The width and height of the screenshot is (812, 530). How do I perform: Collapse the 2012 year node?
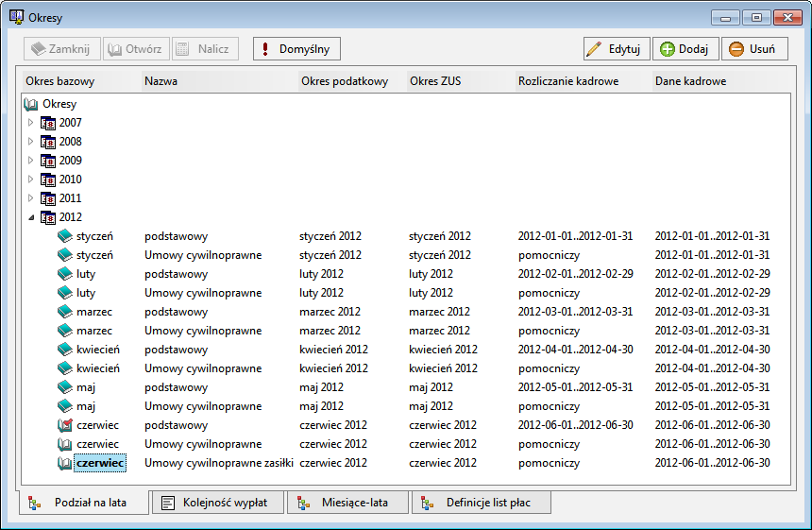(x=31, y=217)
